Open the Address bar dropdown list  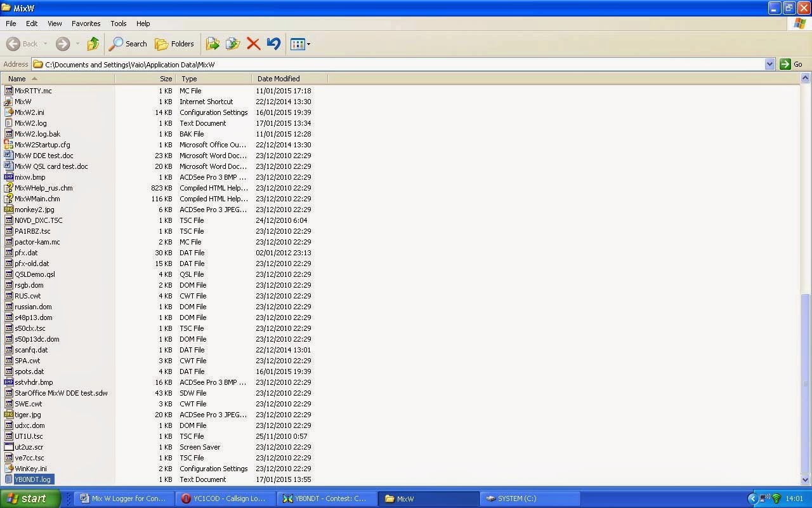(x=769, y=64)
